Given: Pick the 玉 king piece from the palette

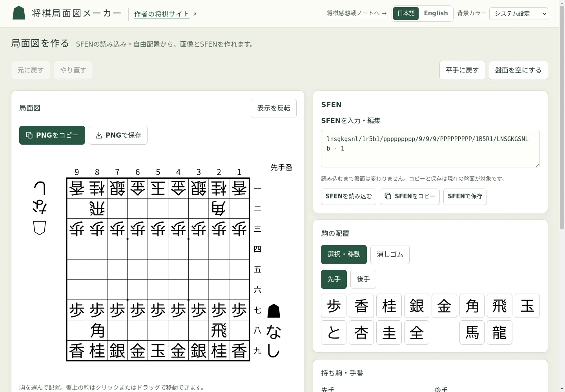Looking at the screenshot, I should [527, 306].
